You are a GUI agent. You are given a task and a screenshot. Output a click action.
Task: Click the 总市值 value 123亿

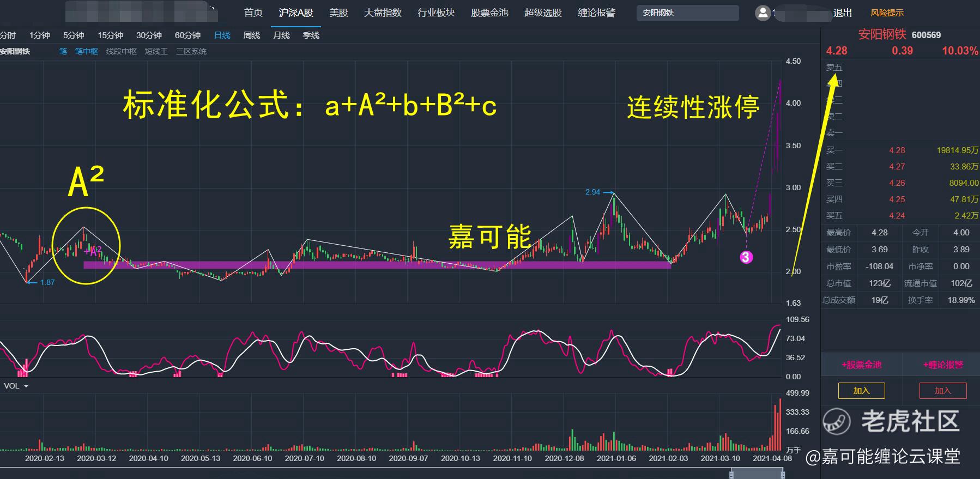(880, 283)
